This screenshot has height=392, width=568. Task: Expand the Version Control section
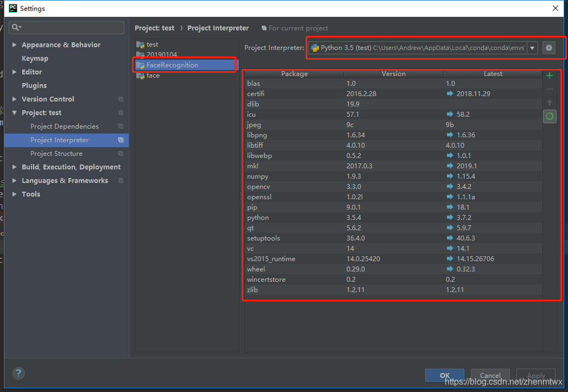pos(15,99)
